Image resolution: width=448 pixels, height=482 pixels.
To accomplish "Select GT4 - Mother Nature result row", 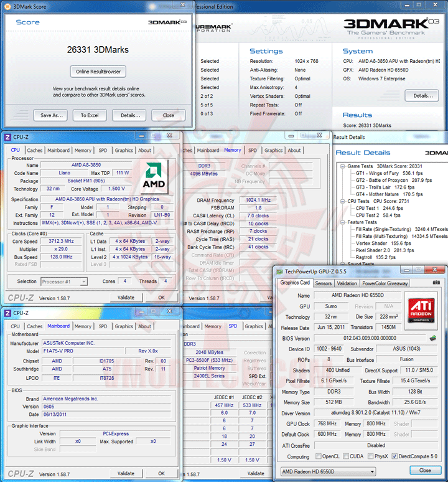I will pyautogui.click(x=389, y=194).
